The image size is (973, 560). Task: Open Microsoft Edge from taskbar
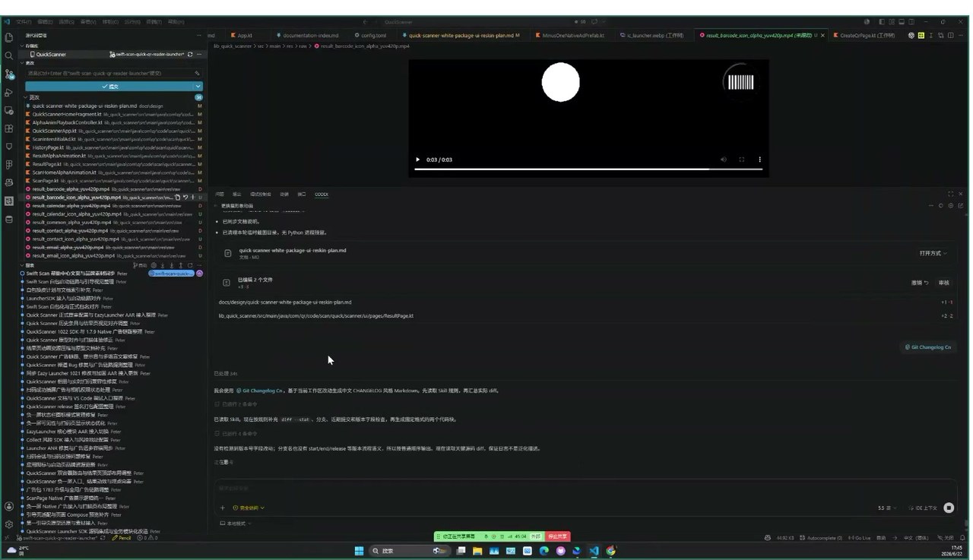click(x=544, y=551)
